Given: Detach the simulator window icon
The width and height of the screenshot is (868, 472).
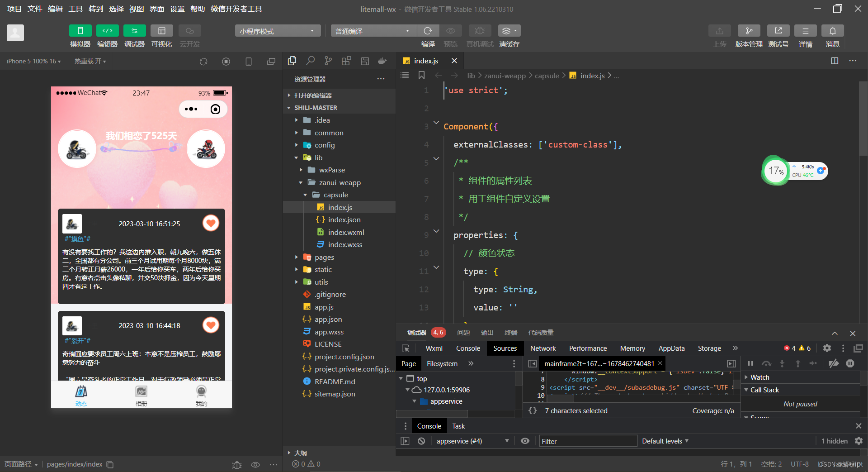Looking at the screenshot, I should click(271, 62).
